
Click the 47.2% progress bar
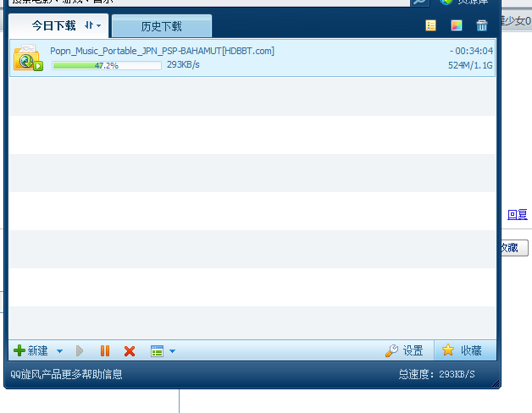coord(107,65)
